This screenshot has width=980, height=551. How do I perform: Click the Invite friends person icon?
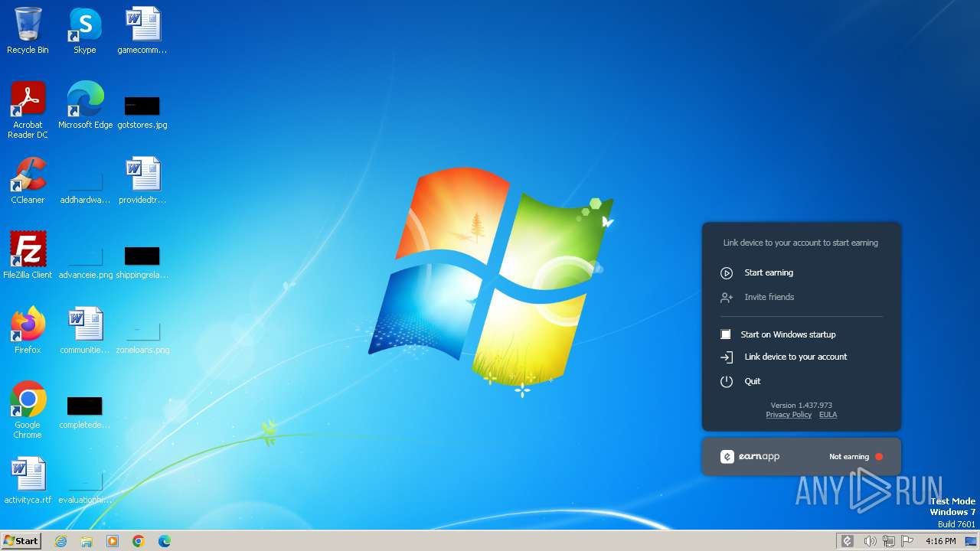tap(727, 298)
